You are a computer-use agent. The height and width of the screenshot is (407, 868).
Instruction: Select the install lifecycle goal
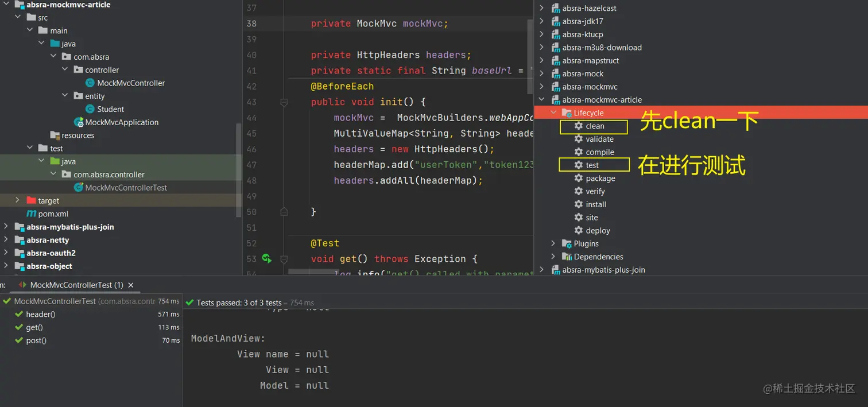click(596, 204)
